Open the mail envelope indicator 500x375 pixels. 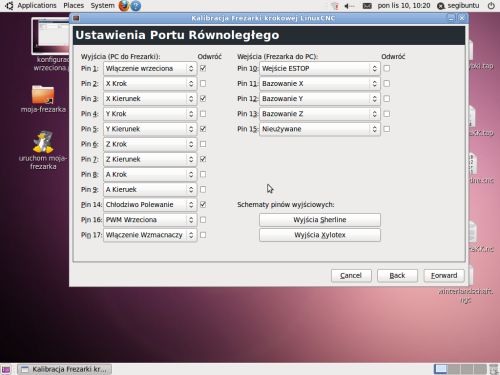(x=367, y=6)
